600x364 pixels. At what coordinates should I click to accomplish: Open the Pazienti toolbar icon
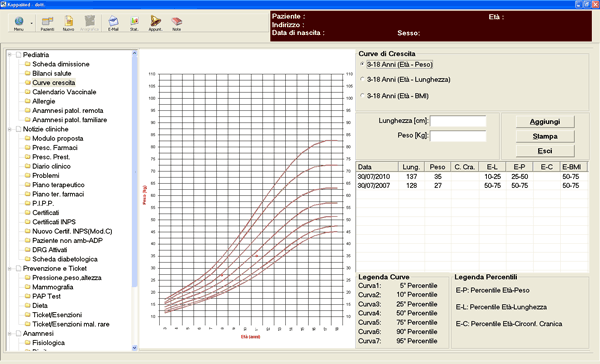47,22
